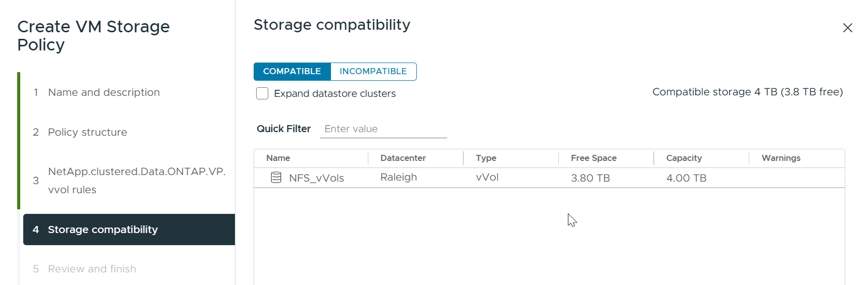
Task: Select step 4 Storage compatibility
Action: (103, 230)
